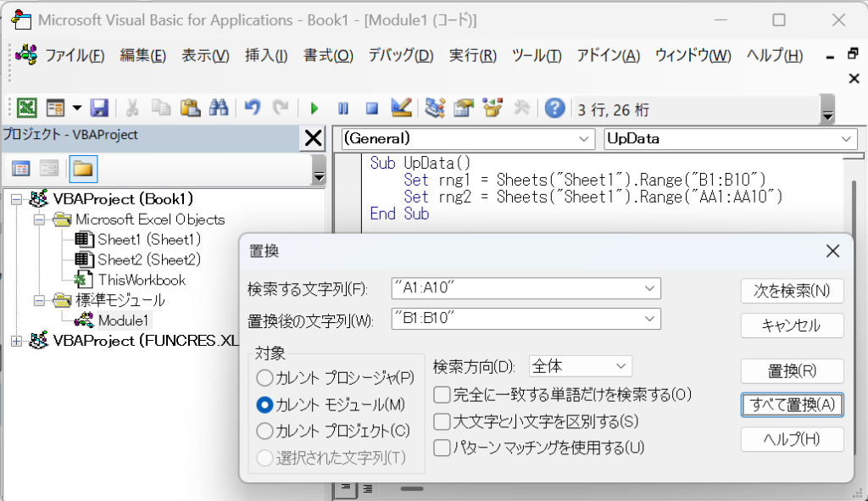Image resolution: width=868 pixels, height=501 pixels.
Task: Click the Cut scissors icon
Action: click(131, 108)
